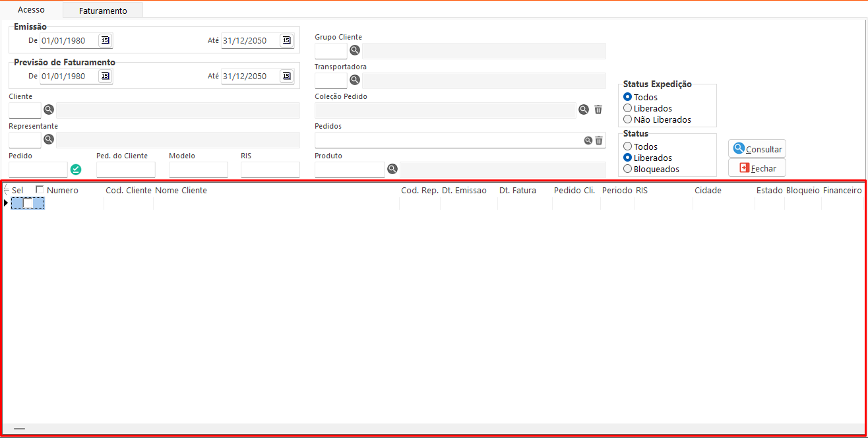Open calendar for Emissão Até date

286,40
